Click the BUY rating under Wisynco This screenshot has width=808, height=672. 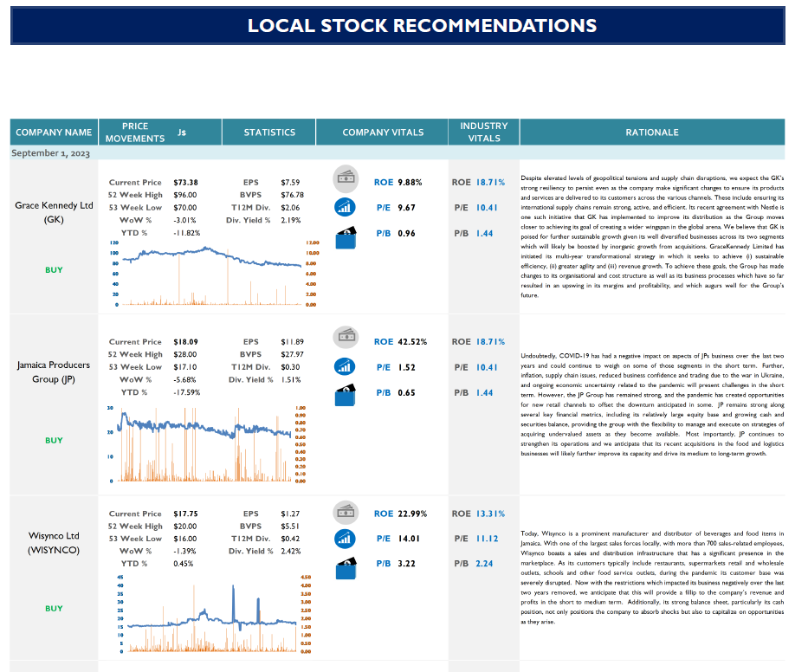point(54,609)
